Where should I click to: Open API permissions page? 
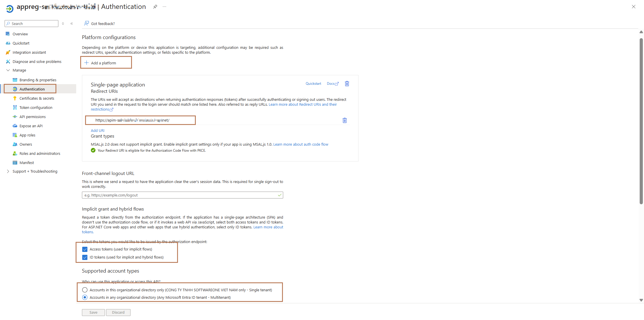tap(32, 117)
